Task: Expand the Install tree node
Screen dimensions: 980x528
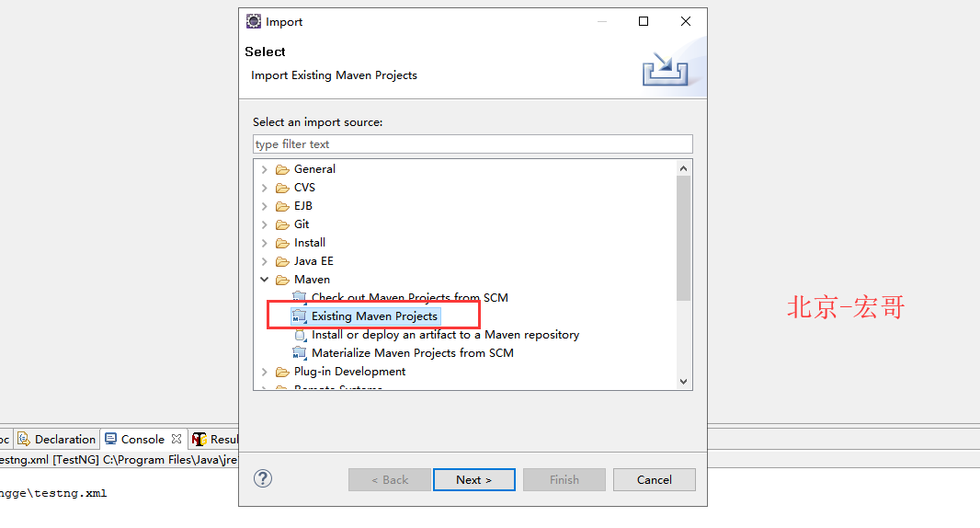Action: point(265,243)
